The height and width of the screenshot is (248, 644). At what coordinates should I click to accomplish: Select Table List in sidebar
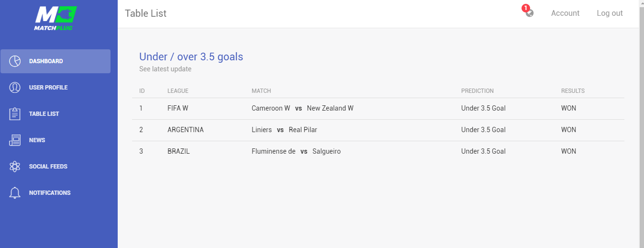pos(44,114)
